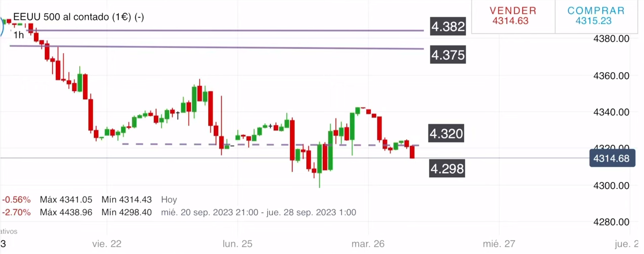The height and width of the screenshot is (254, 644).
Task: Click the mié. 27 date label
Action: (499, 244)
